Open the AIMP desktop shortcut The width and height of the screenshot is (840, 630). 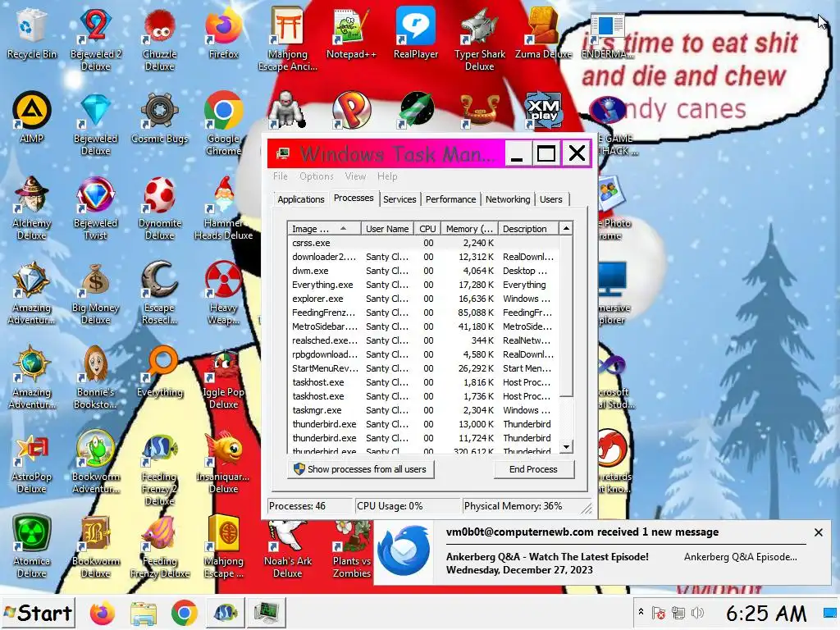tap(32, 118)
